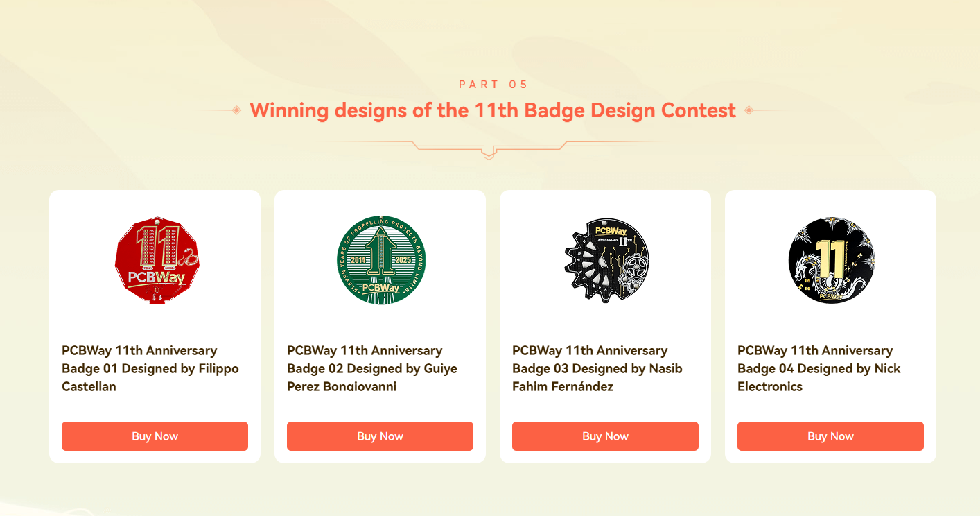Screen dimensions: 980x516
Task: Open the black dragon Badge 04 image
Action: 831,260
